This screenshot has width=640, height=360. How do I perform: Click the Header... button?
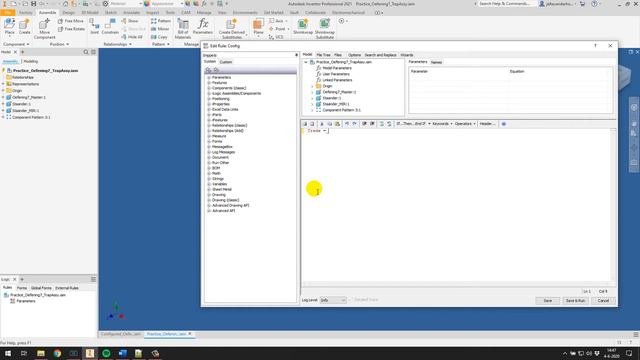coord(487,124)
